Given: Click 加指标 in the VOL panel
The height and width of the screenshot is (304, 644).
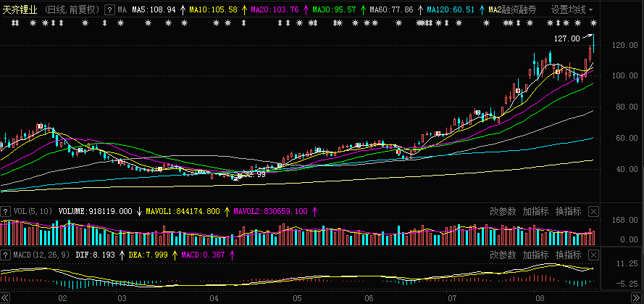Looking at the screenshot, I should pyautogui.click(x=535, y=211).
